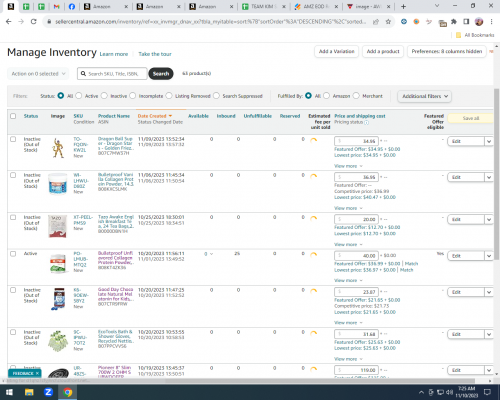Open browser side panel icon
This screenshot has height=400, width=500.
466,22
